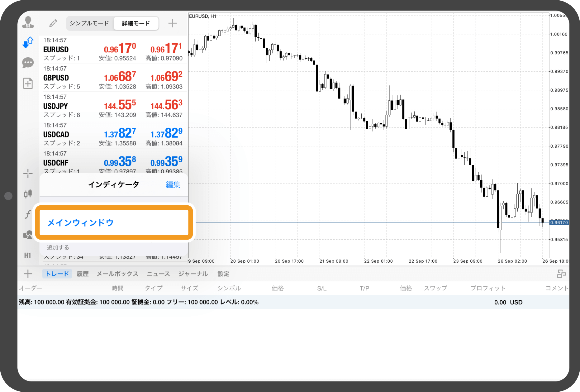Open the 履歴 tab
This screenshot has height=392, width=580.
click(x=83, y=274)
